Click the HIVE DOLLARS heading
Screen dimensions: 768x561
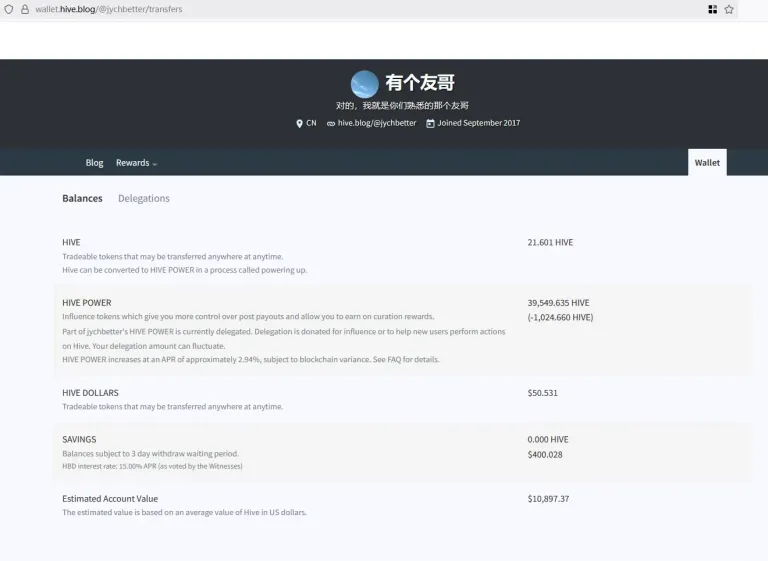[90, 393]
